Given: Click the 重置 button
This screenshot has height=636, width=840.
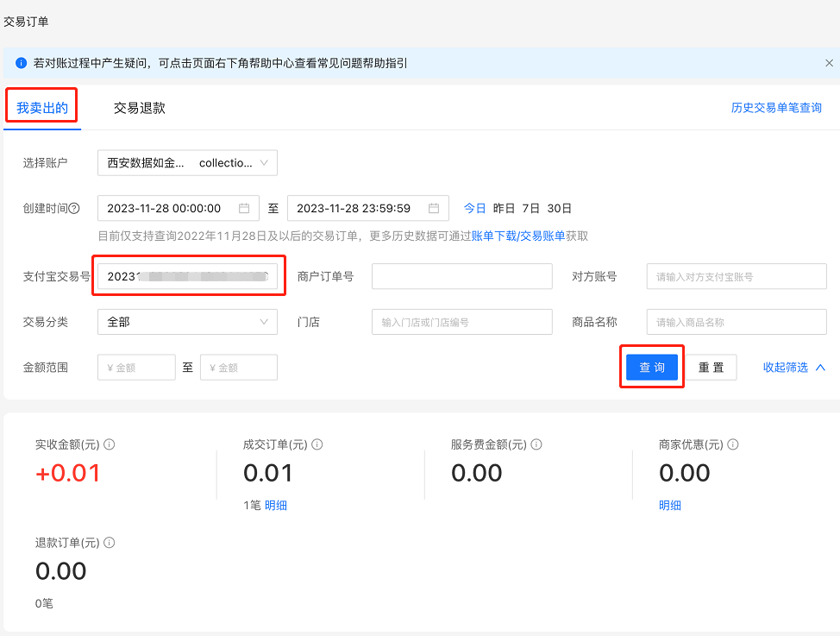Looking at the screenshot, I should [711, 368].
